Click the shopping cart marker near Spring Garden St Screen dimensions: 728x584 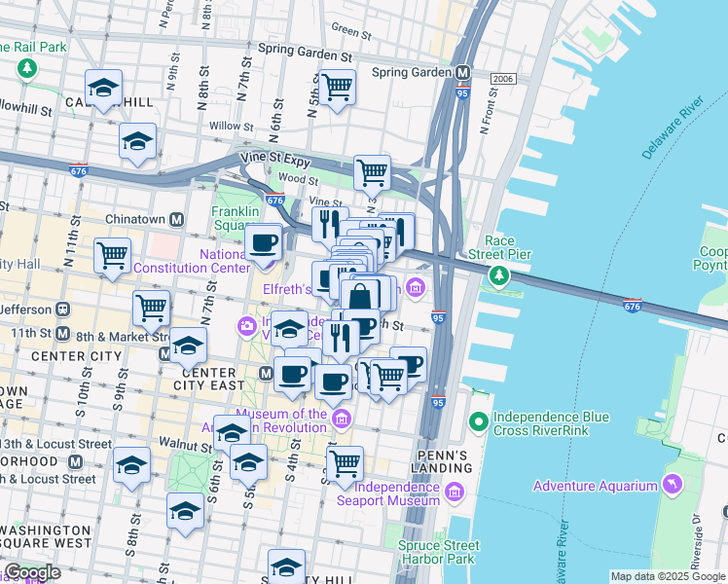(x=338, y=88)
